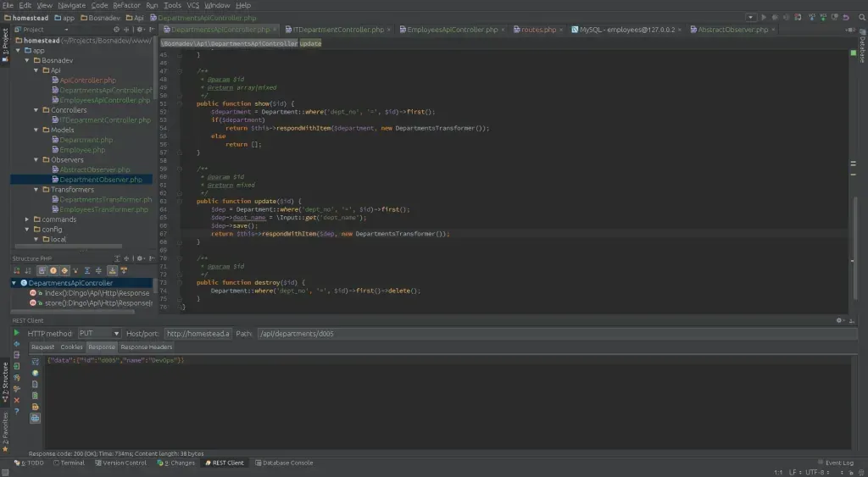This screenshot has height=477, width=868.
Task: Expand the commands folder
Action: coord(27,219)
